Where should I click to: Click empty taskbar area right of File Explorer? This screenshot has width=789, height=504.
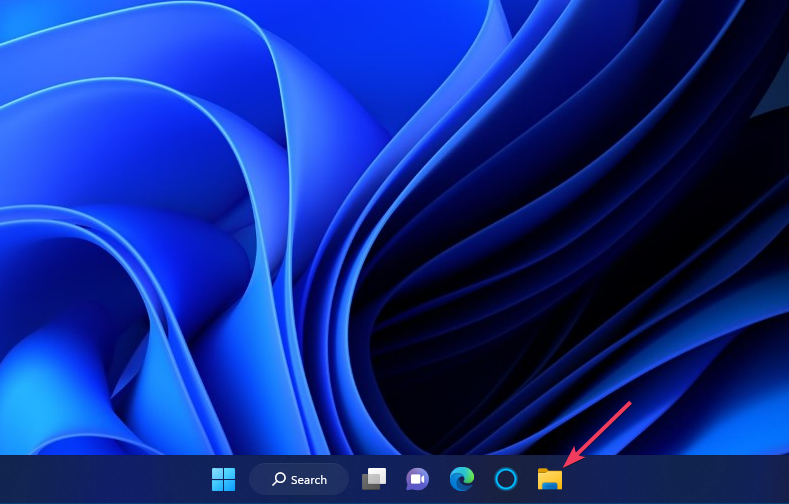(680, 480)
